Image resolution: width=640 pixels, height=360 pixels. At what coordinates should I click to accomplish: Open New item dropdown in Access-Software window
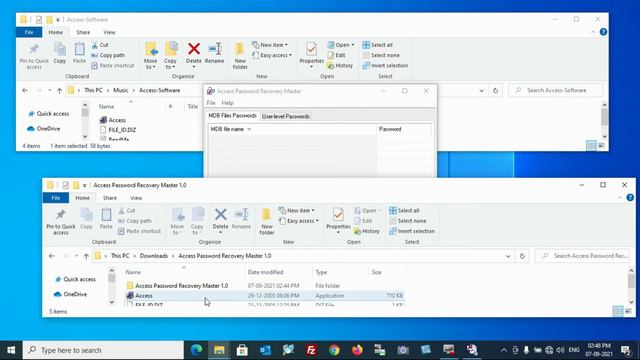(270, 45)
